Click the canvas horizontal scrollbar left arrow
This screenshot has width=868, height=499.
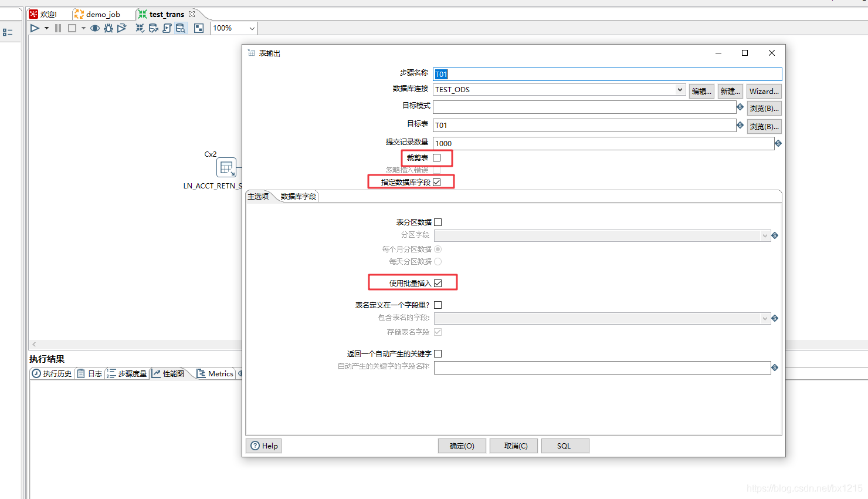tap(34, 345)
